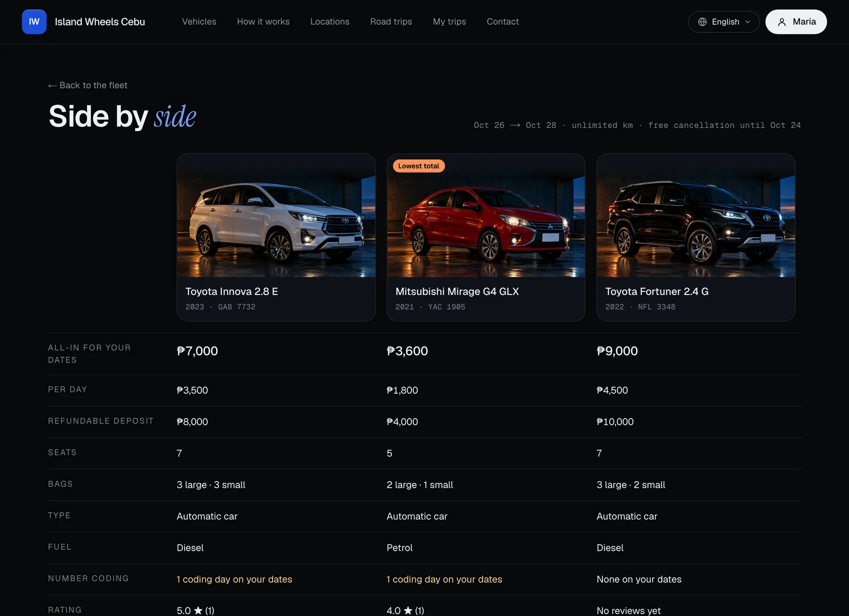
Task: Click the '2021 · YAC 1905' plate text
Action: [x=430, y=307]
